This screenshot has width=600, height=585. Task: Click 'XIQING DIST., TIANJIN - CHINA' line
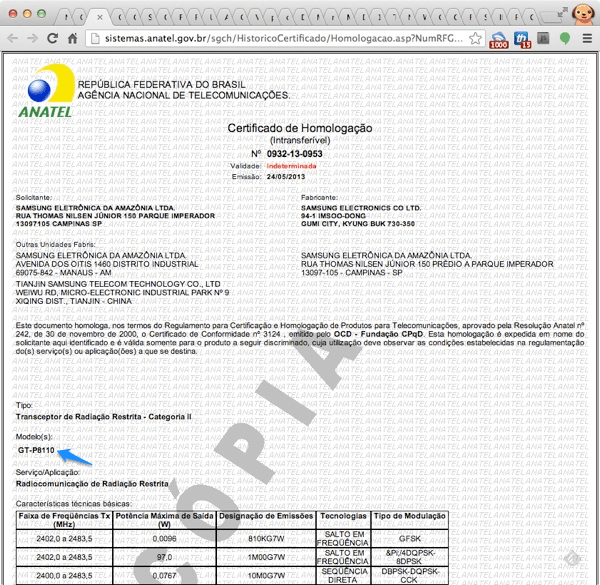tap(73, 301)
